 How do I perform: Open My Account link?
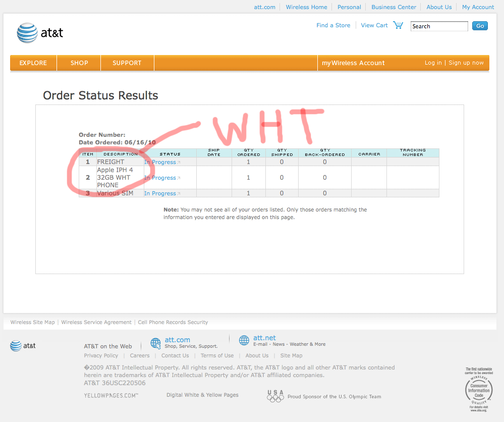478,7
